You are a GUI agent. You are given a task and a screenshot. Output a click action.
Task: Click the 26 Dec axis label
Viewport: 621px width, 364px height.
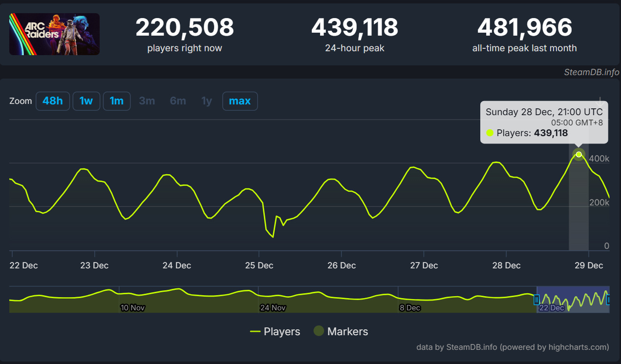point(342,265)
